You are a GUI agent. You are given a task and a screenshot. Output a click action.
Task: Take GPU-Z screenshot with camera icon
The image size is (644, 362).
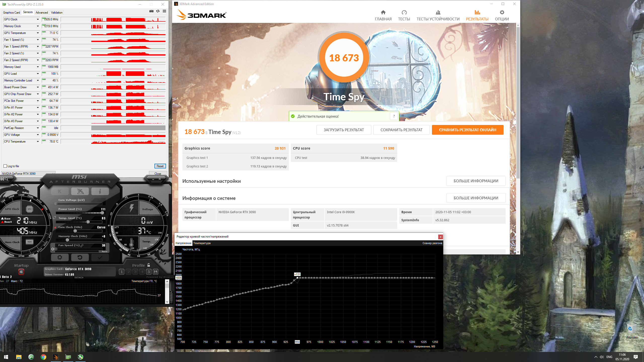(151, 11)
